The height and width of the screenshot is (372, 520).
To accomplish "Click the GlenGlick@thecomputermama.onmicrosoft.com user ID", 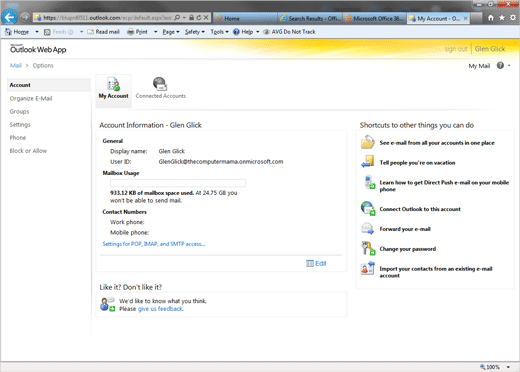I will point(221,162).
